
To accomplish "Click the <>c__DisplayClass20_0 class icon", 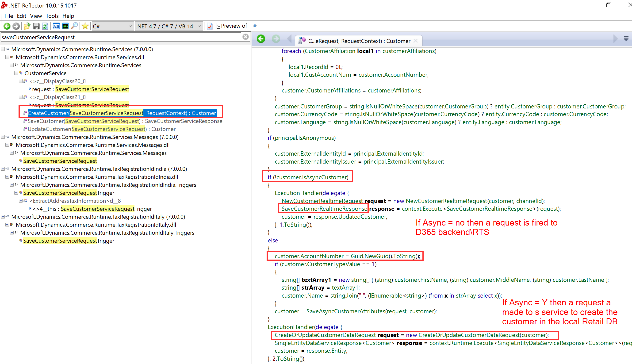I will 25,81.
